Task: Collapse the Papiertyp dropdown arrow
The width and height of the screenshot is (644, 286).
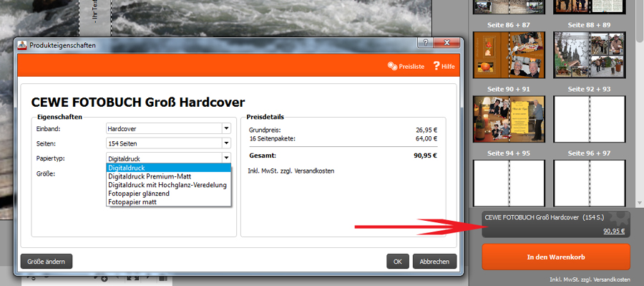Action: 226,158
